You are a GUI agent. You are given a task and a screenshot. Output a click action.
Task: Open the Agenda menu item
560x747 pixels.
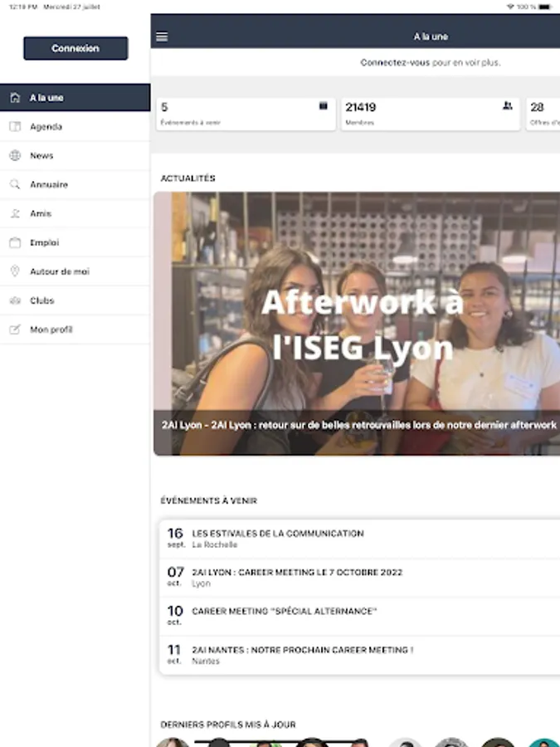tap(75, 127)
